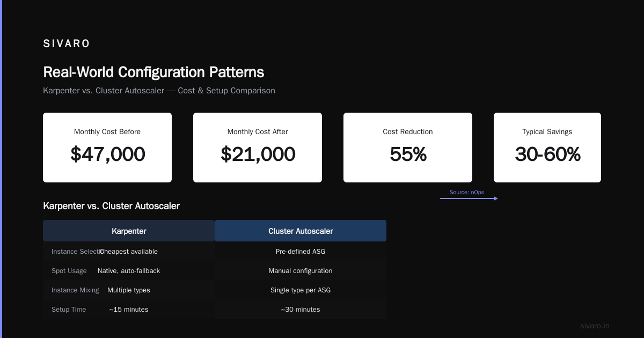Click the Cluster Autoscaler column header
This screenshot has width=644, height=338.
(x=301, y=231)
